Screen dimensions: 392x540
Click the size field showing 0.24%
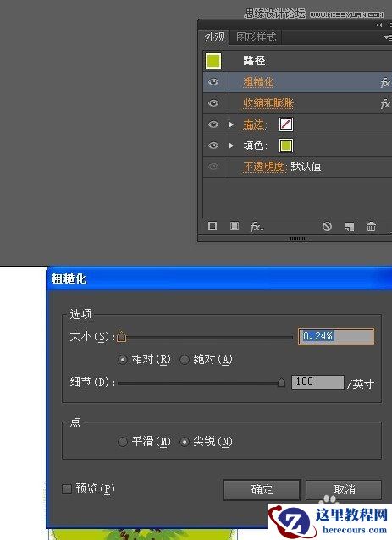coord(336,337)
